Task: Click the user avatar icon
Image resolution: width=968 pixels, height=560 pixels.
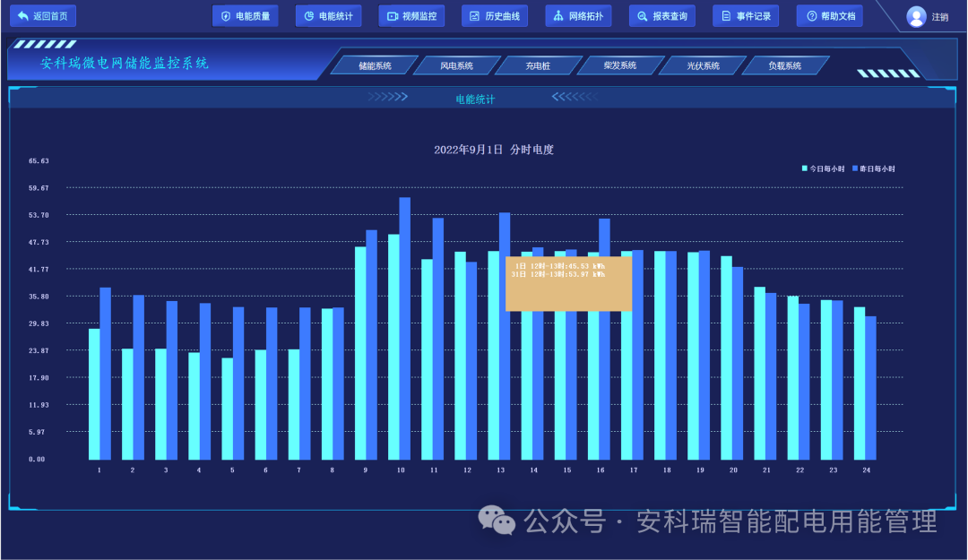Action: (916, 17)
